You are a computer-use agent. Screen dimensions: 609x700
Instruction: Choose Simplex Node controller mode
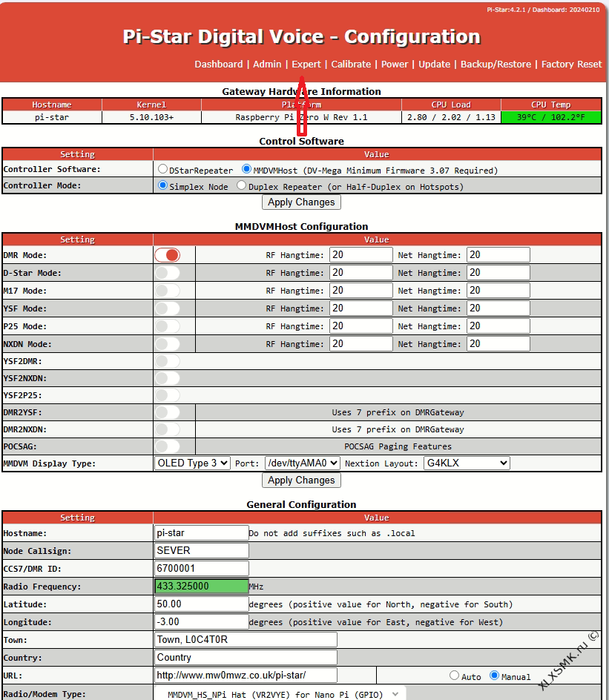tap(162, 185)
